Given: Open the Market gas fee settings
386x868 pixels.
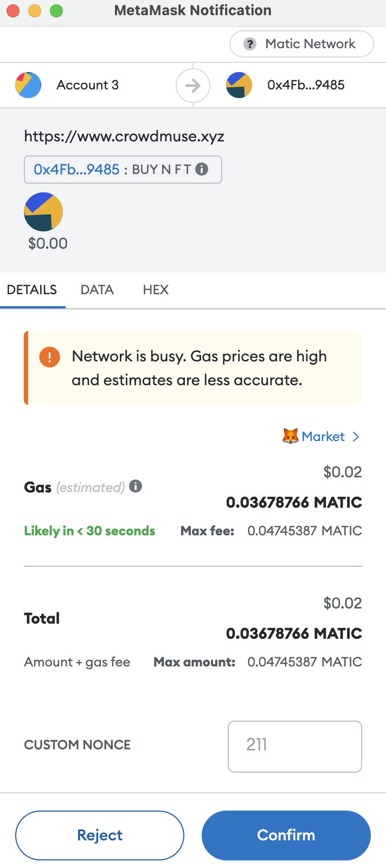Looking at the screenshot, I should 323,437.
